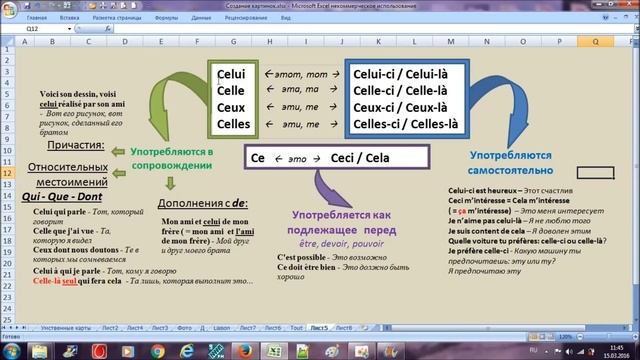Viewport: 640px width, 360px height.
Task: Launch Google Chrome from the taskbar
Action: click(158, 351)
